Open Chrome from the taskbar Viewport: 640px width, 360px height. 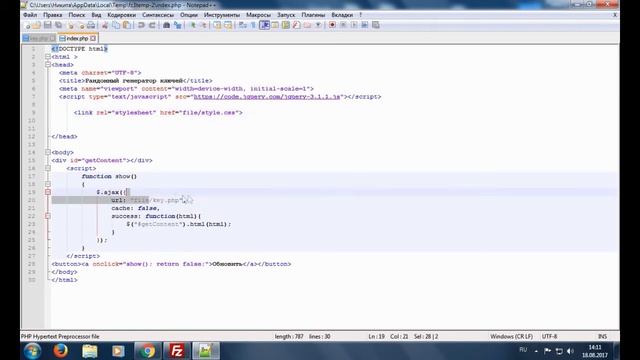[147, 351]
